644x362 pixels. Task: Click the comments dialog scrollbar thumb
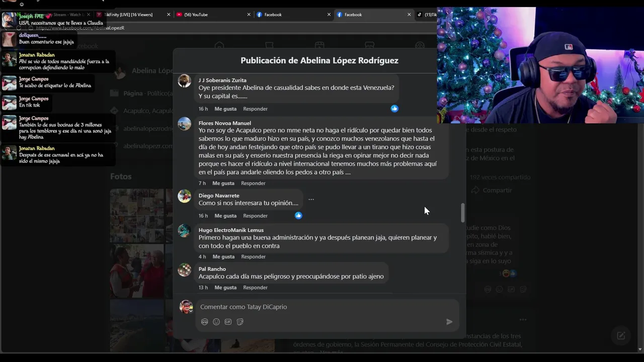[463, 213]
